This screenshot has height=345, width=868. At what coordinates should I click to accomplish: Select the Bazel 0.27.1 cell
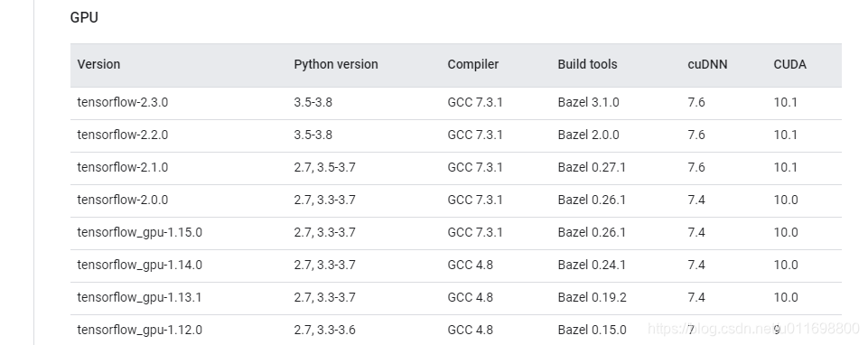point(592,167)
